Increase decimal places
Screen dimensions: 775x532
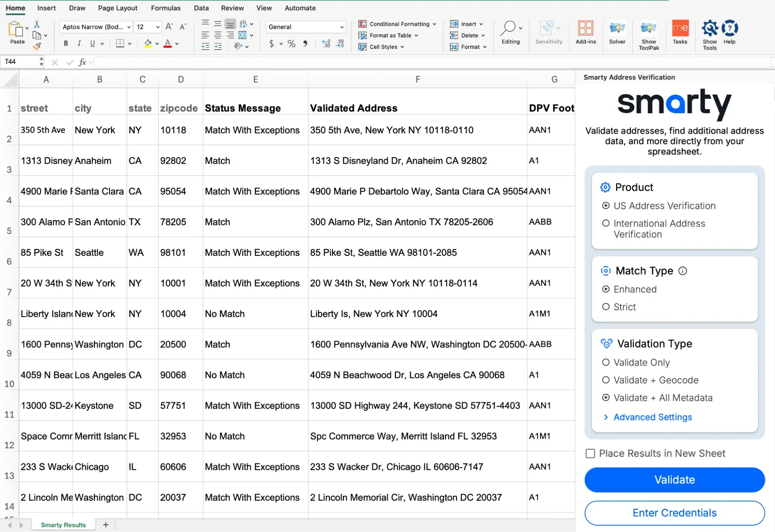tap(326, 43)
